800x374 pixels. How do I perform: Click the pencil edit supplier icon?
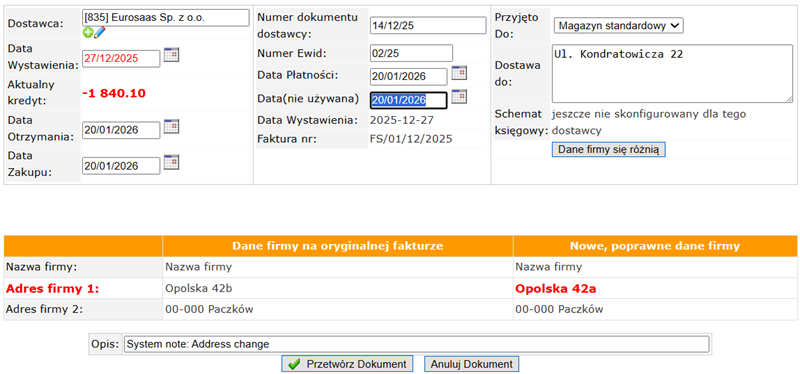[x=99, y=32]
